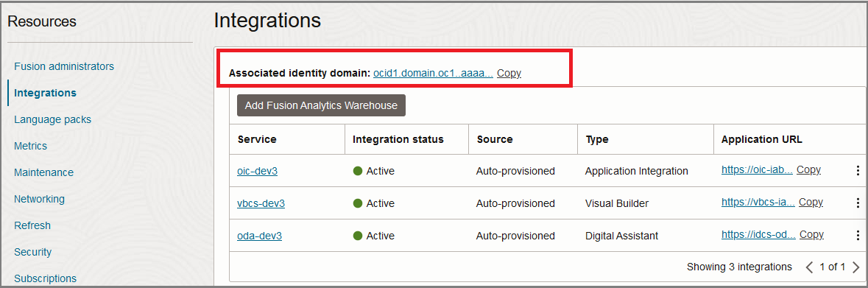
Task: Open Subscriptions resource
Action: coord(46,278)
